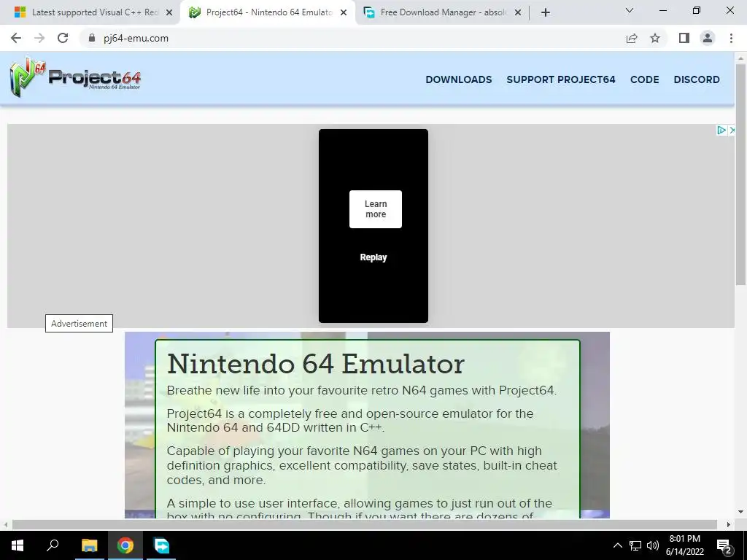Click the vertical page scrollbar

740,174
